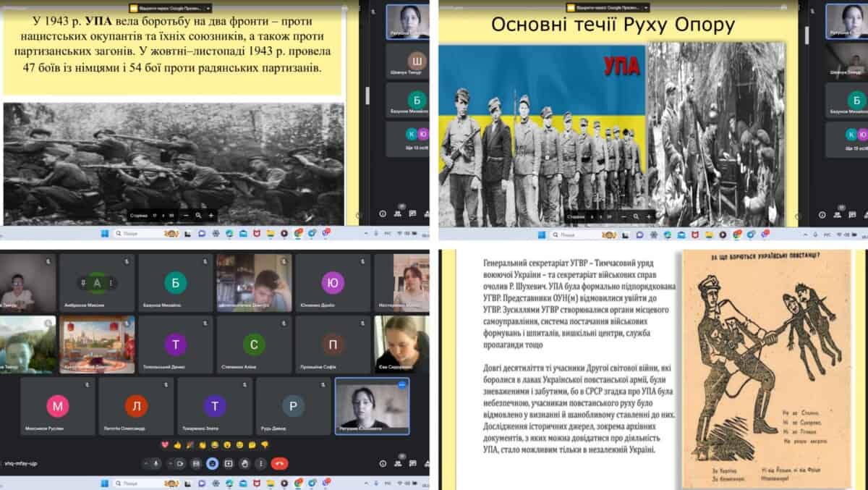Open the Ш avatar participant tile beside 1943 slide
Viewport: 868px width, 490px height.
pyautogui.click(x=407, y=61)
